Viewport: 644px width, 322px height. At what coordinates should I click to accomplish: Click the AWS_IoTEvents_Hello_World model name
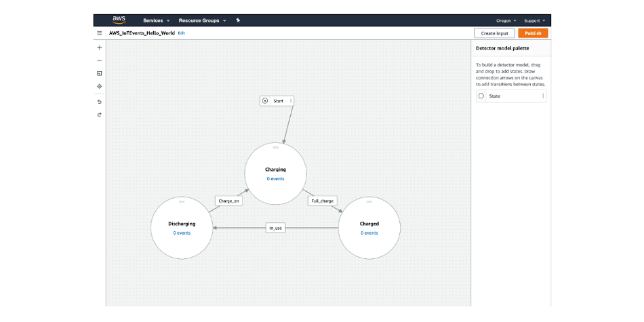pyautogui.click(x=142, y=33)
